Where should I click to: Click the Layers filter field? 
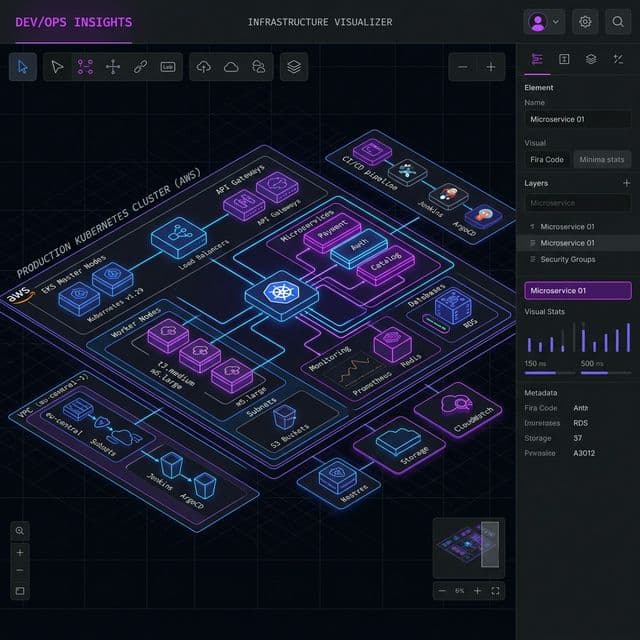(x=578, y=203)
